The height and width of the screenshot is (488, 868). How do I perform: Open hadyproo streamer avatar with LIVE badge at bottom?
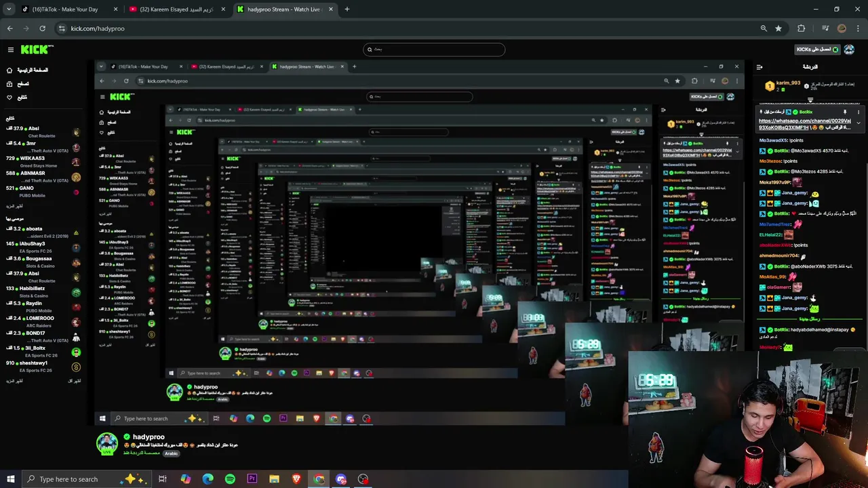(107, 443)
